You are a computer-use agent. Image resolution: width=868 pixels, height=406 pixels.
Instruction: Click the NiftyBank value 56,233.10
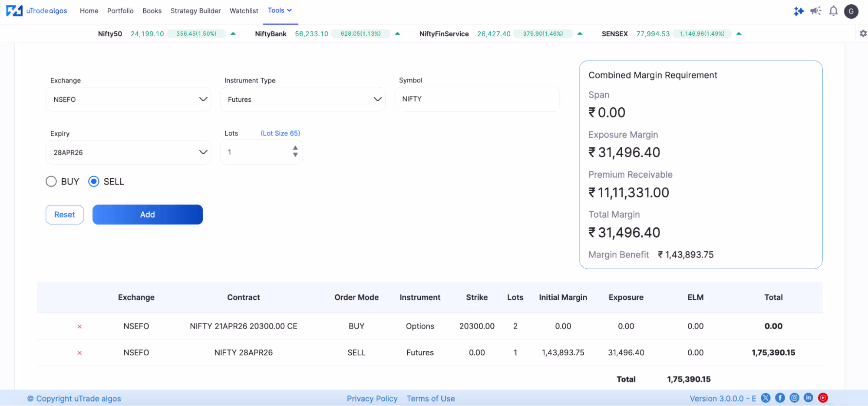click(312, 34)
